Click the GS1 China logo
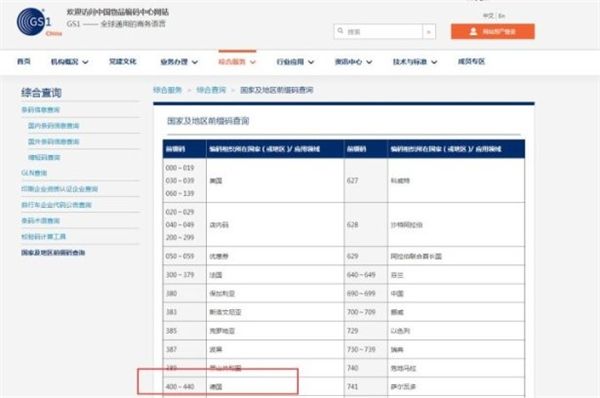 point(39,22)
